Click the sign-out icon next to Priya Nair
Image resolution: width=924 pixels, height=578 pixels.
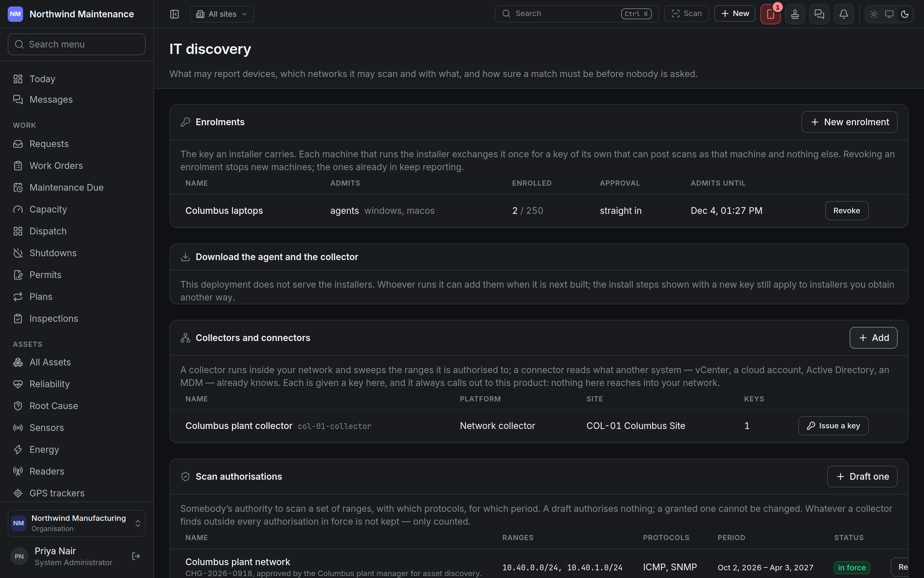click(136, 556)
